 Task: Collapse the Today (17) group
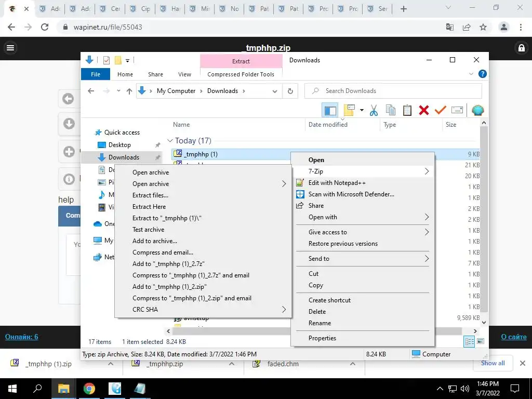click(170, 140)
